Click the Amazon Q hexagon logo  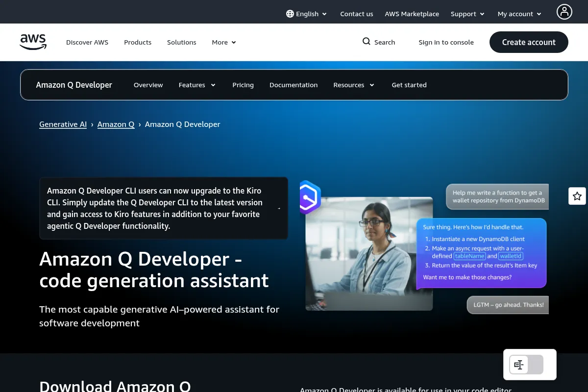pos(310,197)
